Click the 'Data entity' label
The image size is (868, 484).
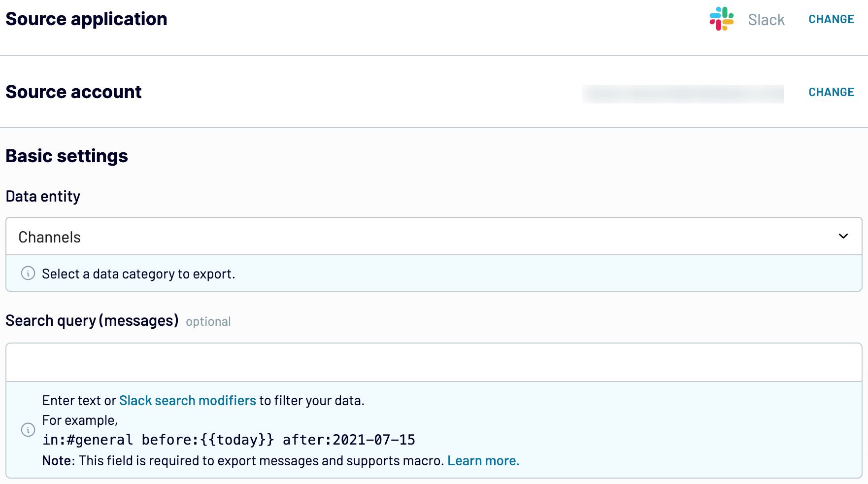(43, 197)
